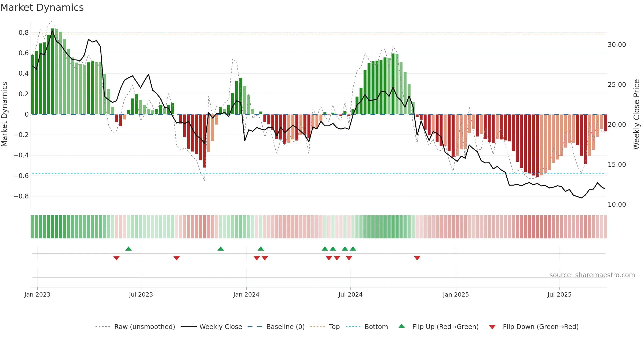This screenshot has height=362, width=644.
Task: Select the only red flip-down marker before Jul 2023
Action: point(116,258)
